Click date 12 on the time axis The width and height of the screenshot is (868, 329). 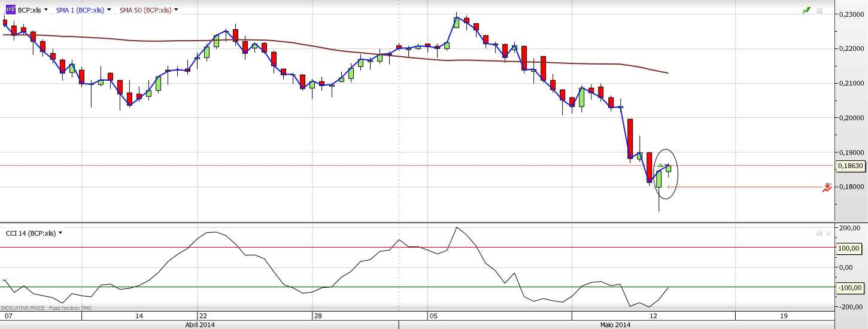653,315
